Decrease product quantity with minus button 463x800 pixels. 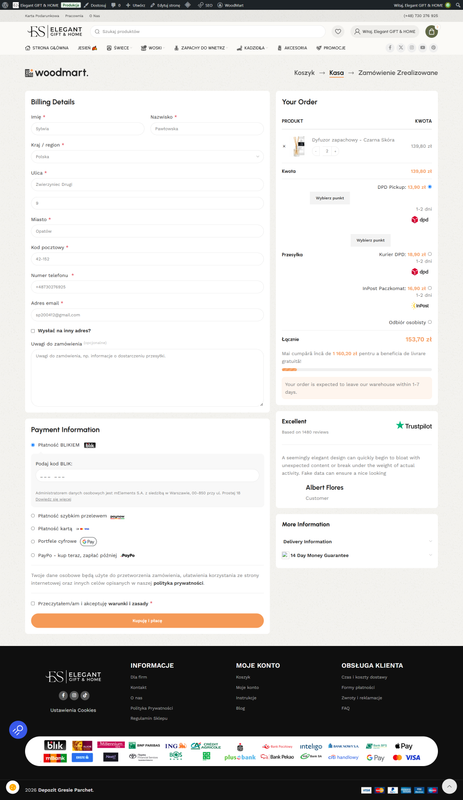click(316, 151)
